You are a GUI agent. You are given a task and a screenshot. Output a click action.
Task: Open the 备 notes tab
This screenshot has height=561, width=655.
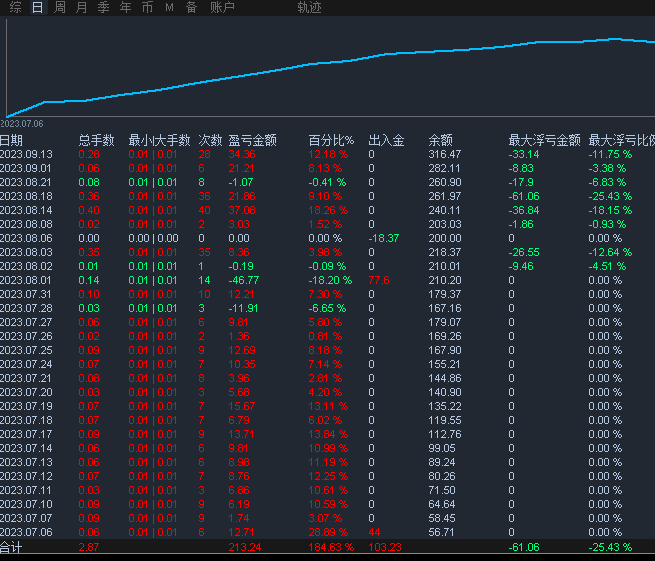tap(191, 7)
